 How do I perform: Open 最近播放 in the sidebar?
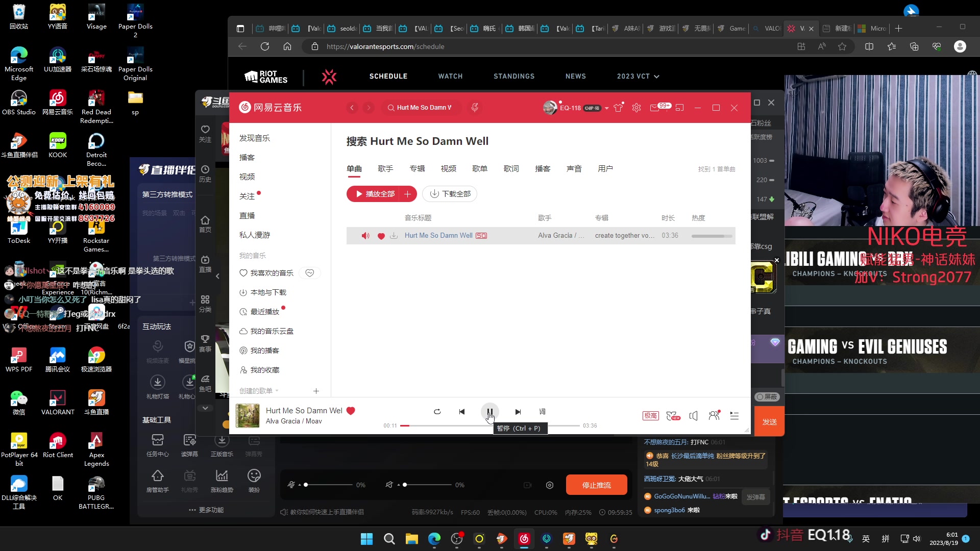[x=264, y=312]
